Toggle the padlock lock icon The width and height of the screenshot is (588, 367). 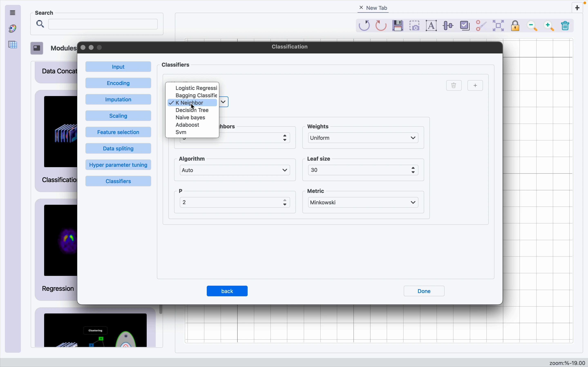coord(516,26)
